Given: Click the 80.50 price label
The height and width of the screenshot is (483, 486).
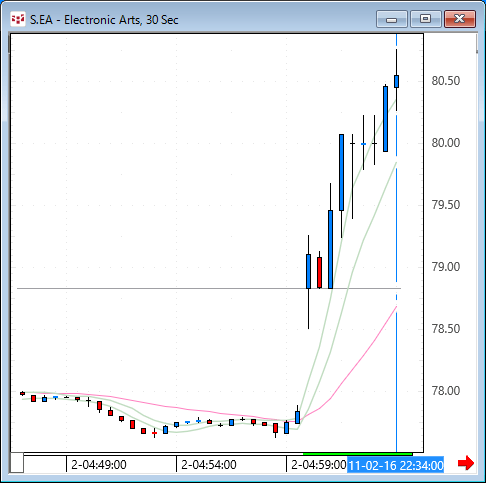Looking at the screenshot, I should [x=446, y=81].
